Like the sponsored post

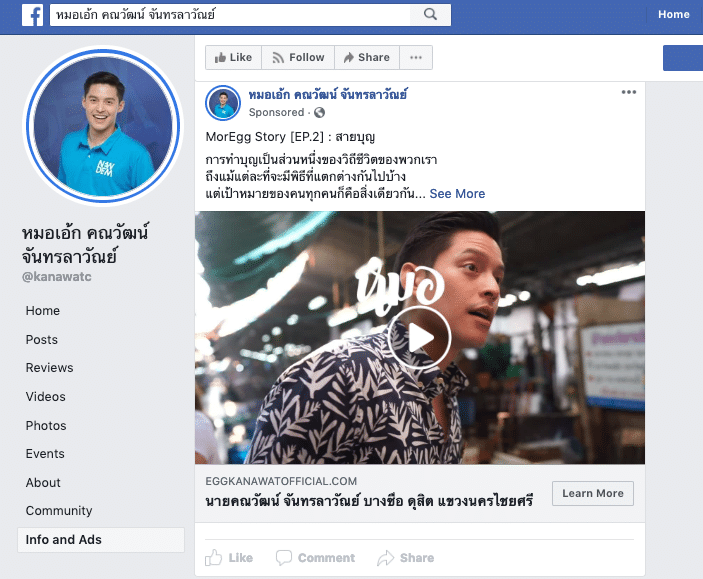click(230, 558)
